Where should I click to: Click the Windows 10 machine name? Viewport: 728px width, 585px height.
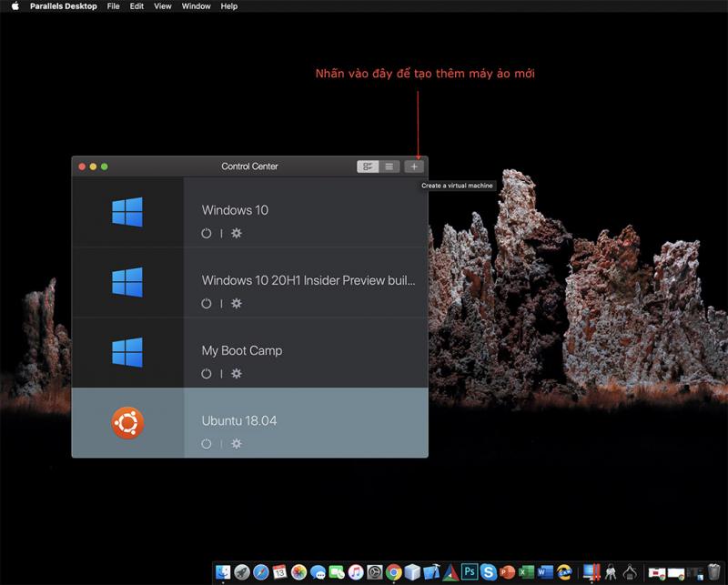click(x=235, y=210)
